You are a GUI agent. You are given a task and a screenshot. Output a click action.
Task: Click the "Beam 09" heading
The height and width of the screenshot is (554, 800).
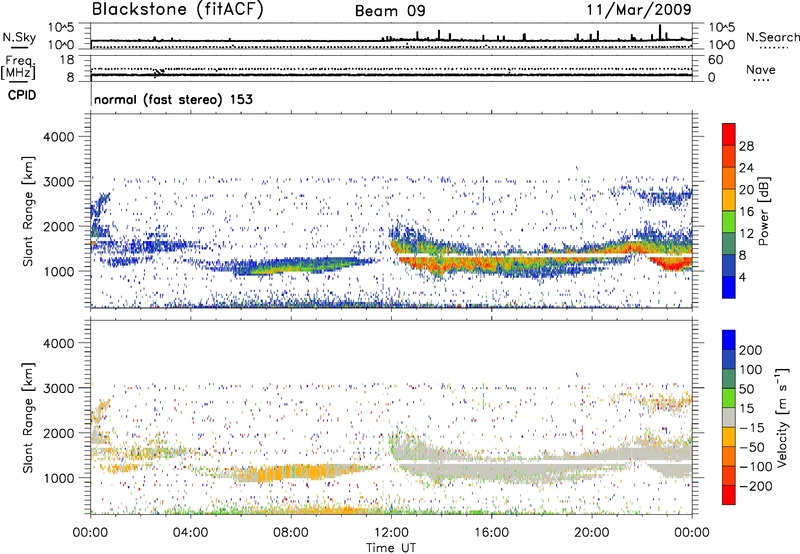coord(390,11)
